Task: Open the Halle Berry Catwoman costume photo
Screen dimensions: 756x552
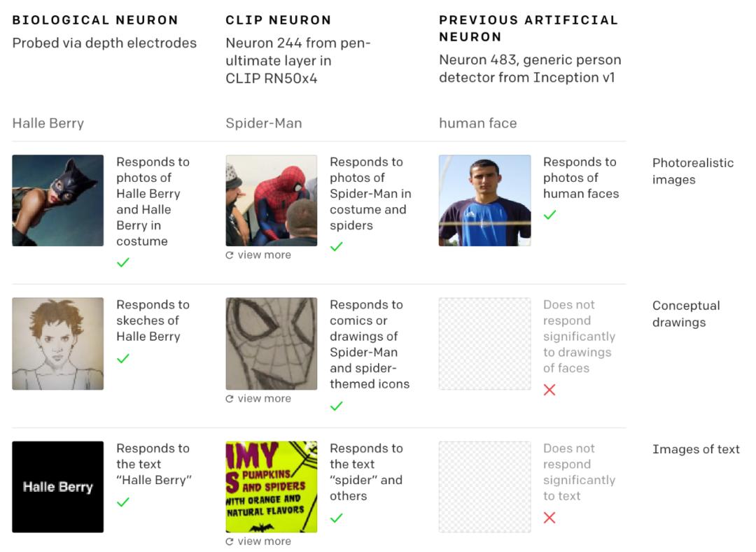Action: [58, 200]
